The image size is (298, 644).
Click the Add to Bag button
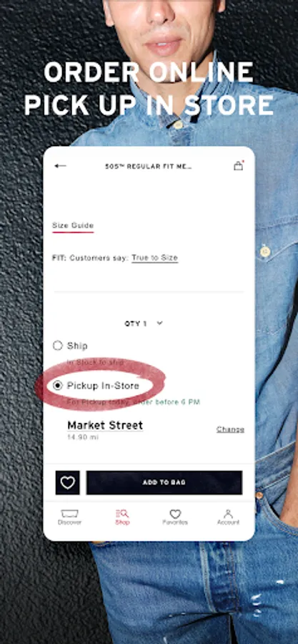click(164, 482)
